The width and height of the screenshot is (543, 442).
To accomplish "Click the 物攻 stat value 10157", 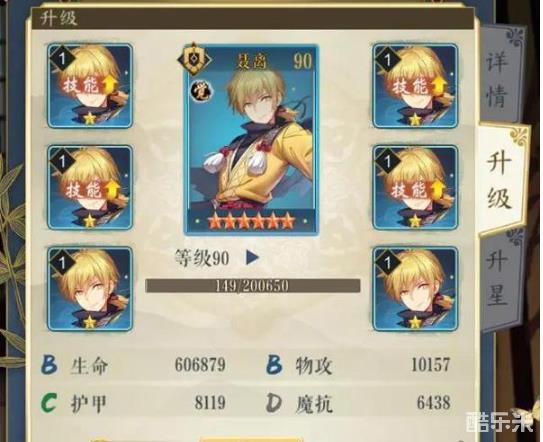I will click(x=430, y=364).
